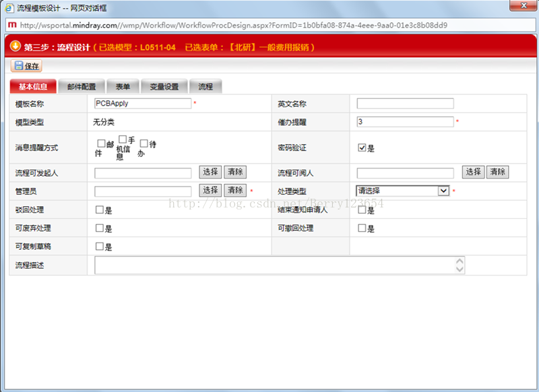The image size is (539, 392).
Task: Click the 消息提醒方式 label
Action: click(36, 148)
